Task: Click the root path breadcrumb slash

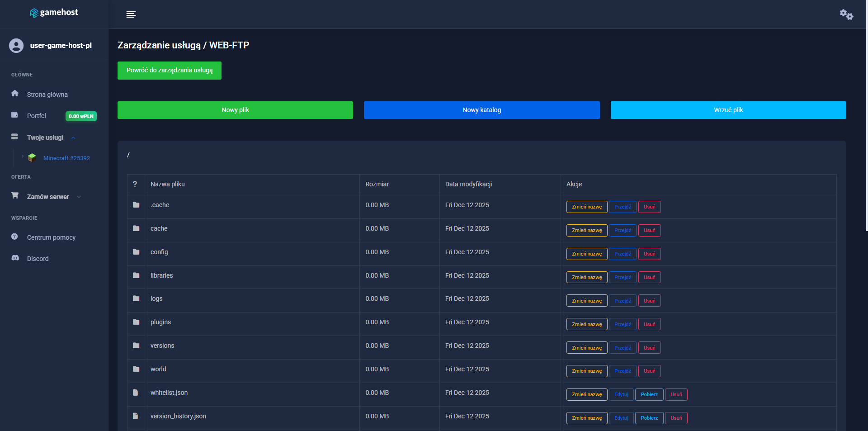Action: [x=128, y=155]
